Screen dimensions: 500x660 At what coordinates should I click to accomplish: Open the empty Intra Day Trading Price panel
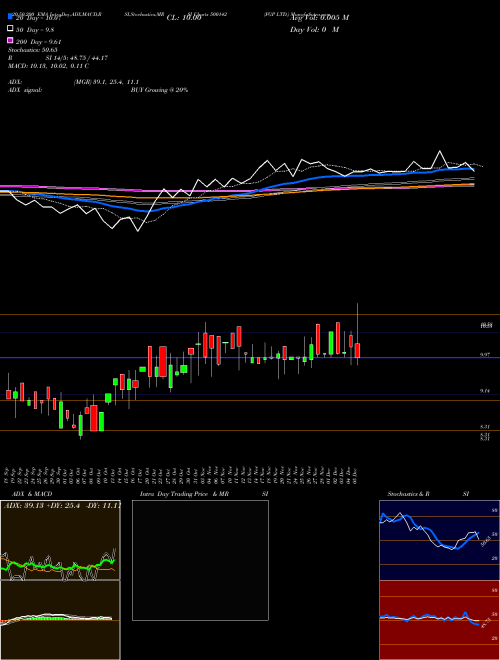click(200, 560)
